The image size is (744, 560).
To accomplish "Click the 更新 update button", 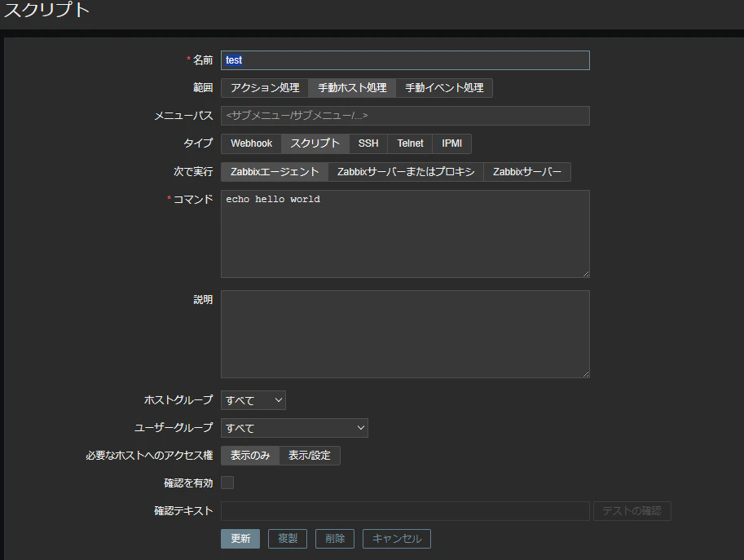I will pyautogui.click(x=240, y=539).
